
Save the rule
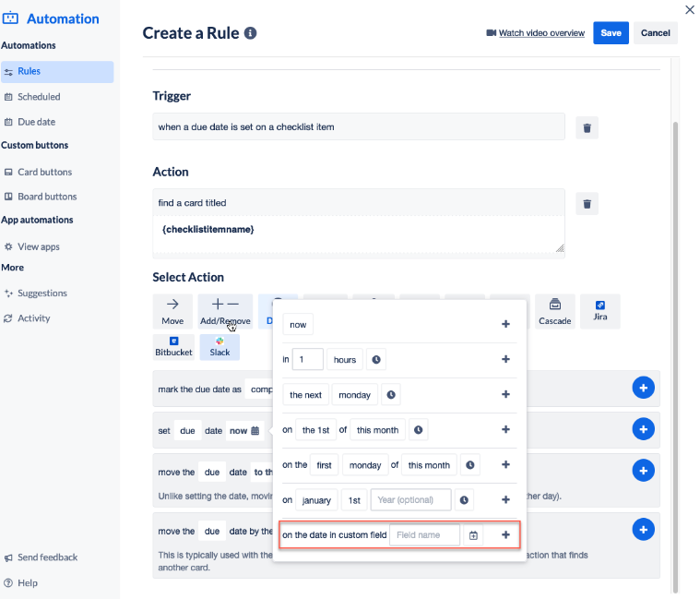click(611, 33)
